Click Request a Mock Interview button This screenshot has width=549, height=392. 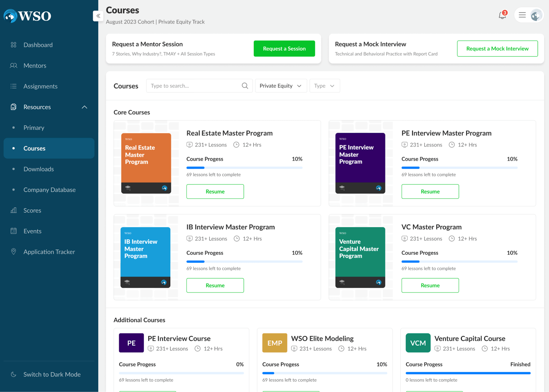pos(497,49)
